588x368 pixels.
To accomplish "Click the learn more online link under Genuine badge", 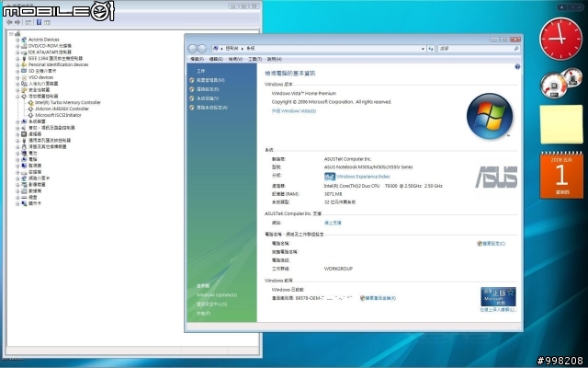I will 498,310.
